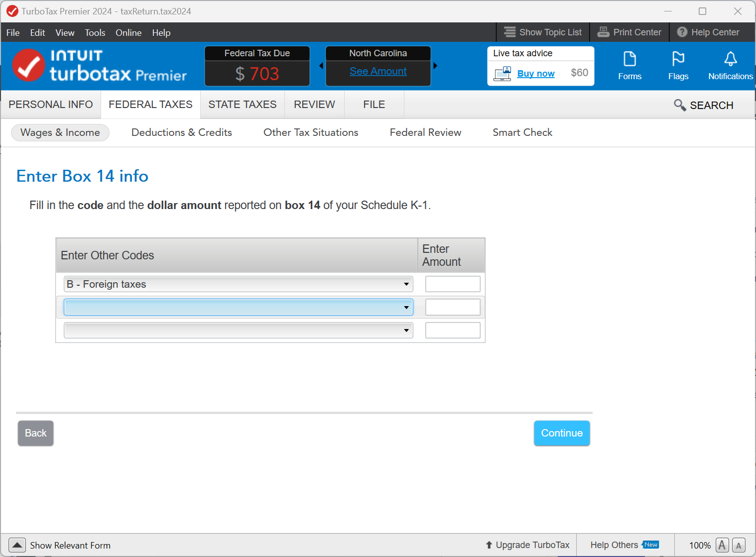The height and width of the screenshot is (557, 756).
Task: Open the File menu
Action: coord(13,32)
